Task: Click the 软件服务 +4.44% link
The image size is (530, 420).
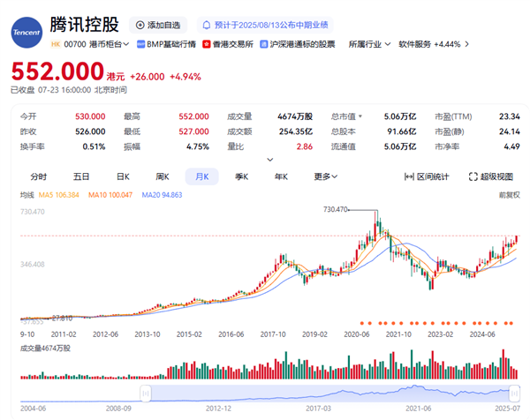Action: pyautogui.click(x=434, y=44)
